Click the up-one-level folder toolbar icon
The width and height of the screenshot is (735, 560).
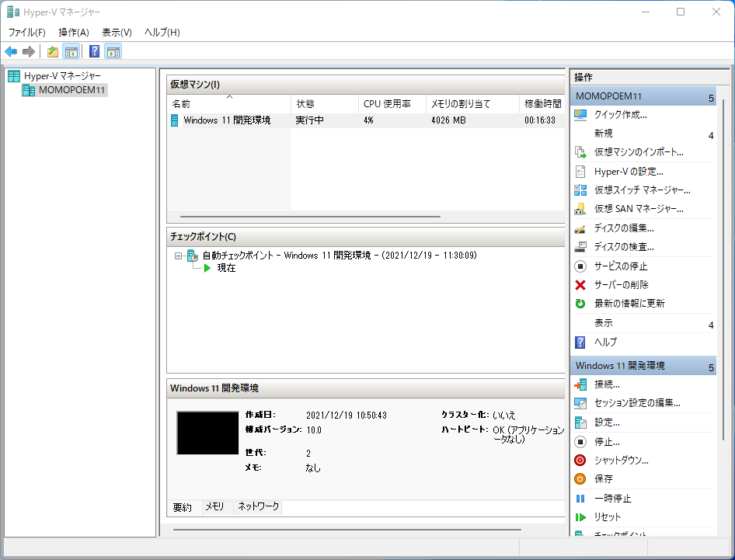click(53, 51)
